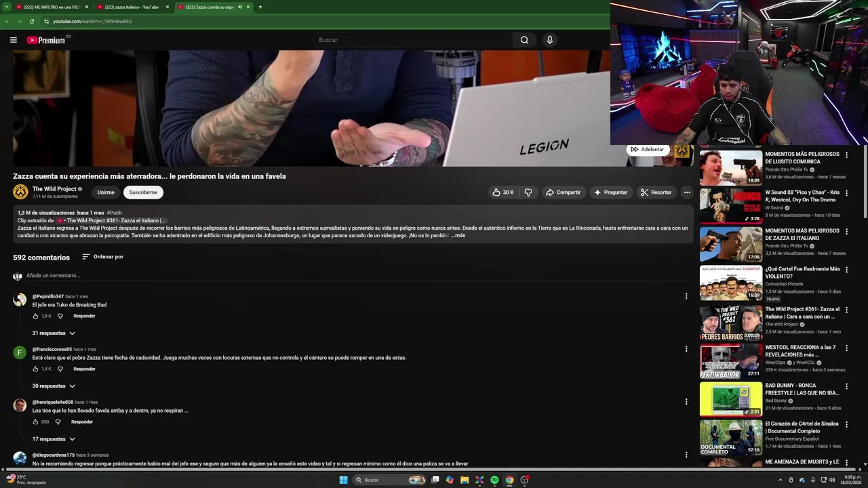Click the search magnifier button
This screenshot has height=488, width=868.
pyautogui.click(x=524, y=40)
